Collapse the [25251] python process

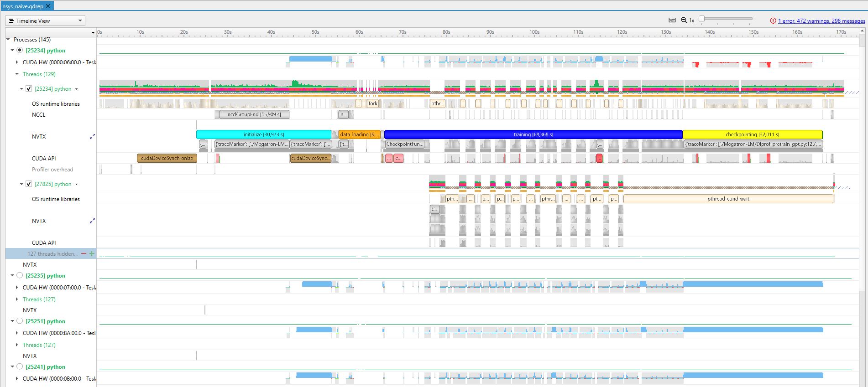(x=13, y=321)
